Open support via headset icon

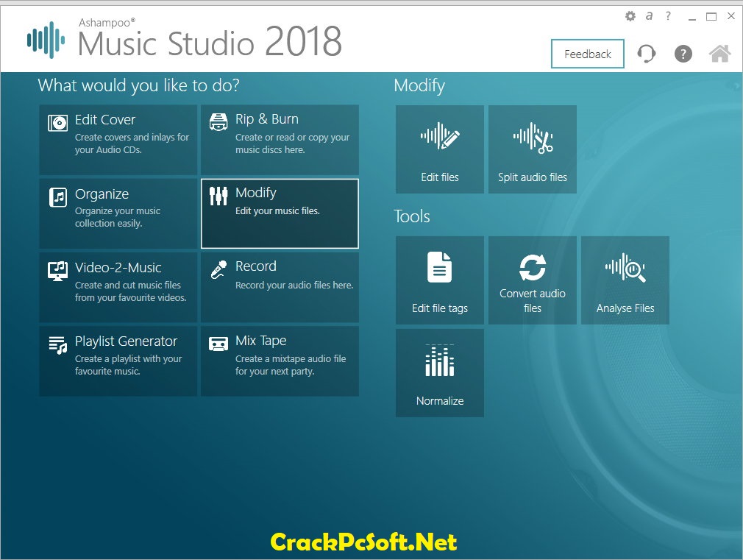pyautogui.click(x=647, y=54)
